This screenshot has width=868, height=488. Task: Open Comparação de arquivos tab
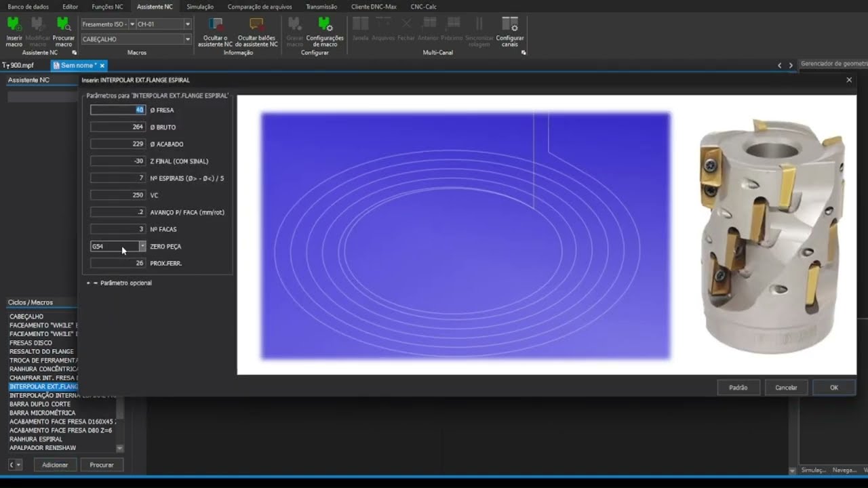[x=260, y=7]
